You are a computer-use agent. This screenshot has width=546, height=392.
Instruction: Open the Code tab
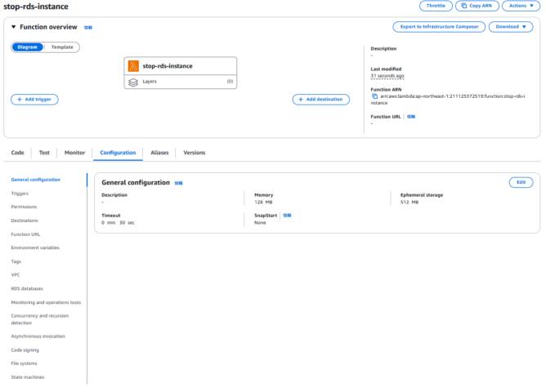[x=17, y=153]
